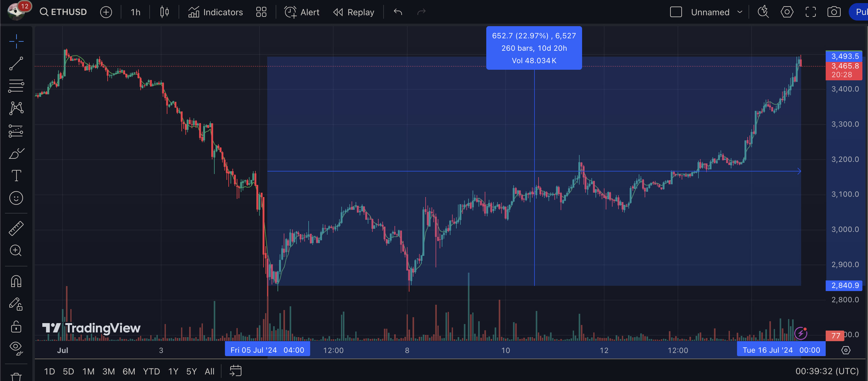Click the 3,493.5 price label on axis

[844, 56]
